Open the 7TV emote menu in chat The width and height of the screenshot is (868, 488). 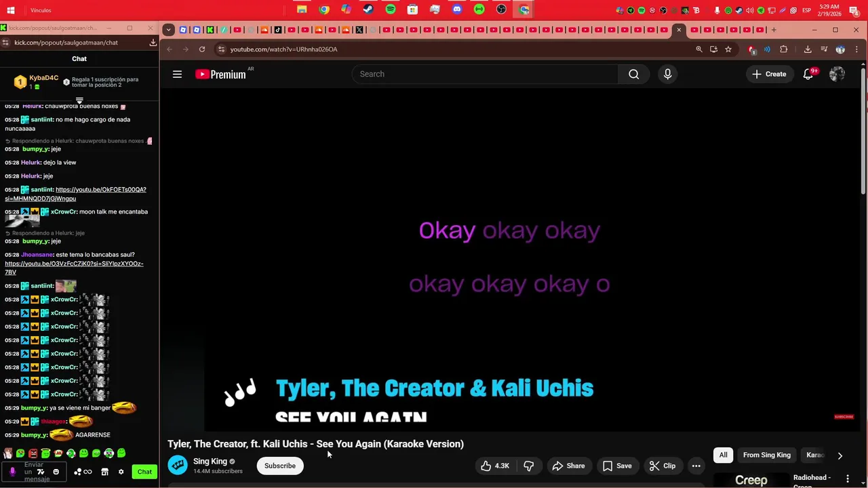tap(40, 472)
